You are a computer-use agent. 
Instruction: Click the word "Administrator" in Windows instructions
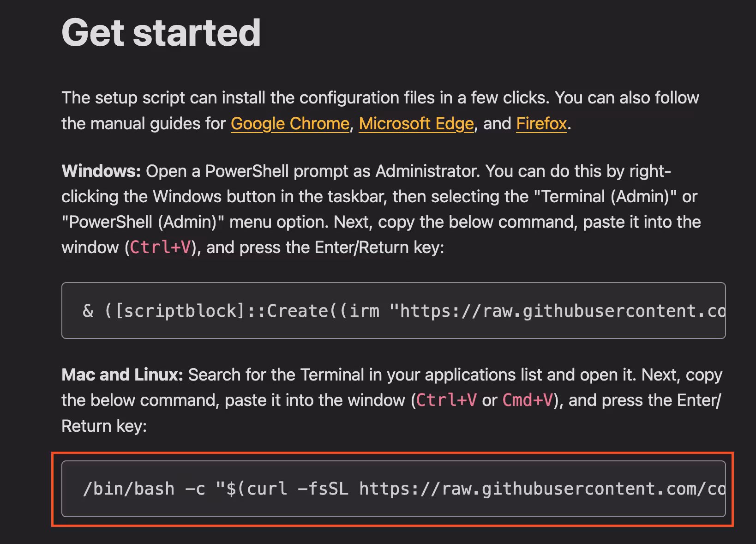click(x=426, y=171)
